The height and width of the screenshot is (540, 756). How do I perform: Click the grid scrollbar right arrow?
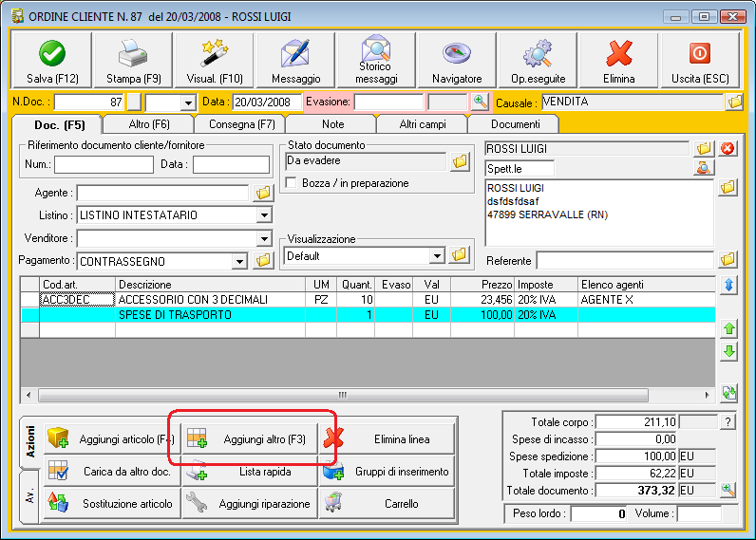pos(707,395)
